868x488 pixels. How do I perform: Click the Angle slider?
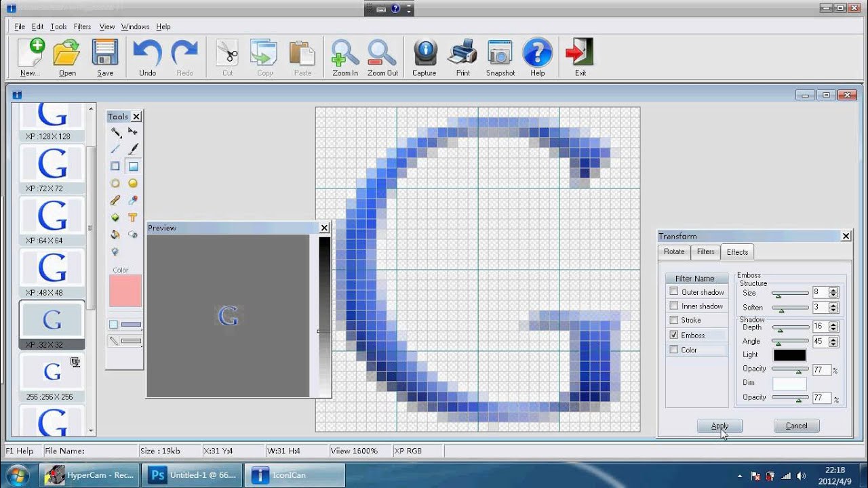pos(790,342)
